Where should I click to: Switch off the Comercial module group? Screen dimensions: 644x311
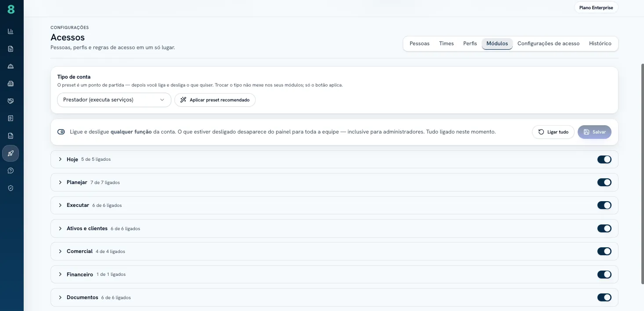(x=604, y=251)
